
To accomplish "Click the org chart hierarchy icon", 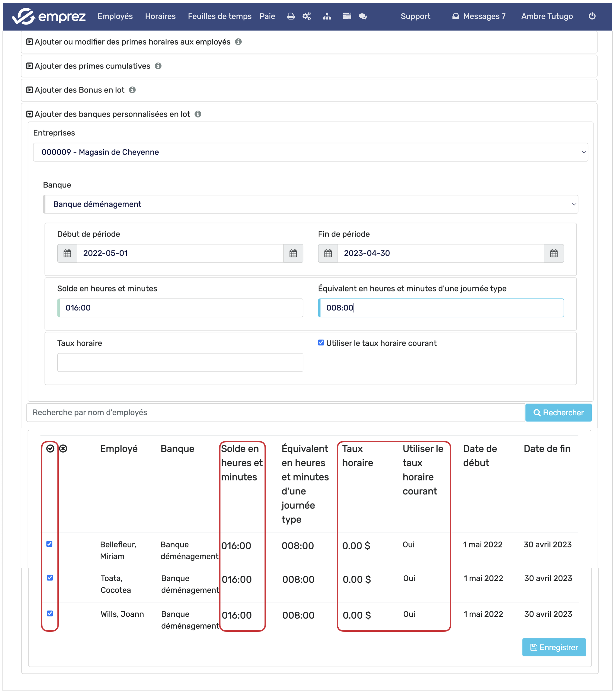I will click(327, 16).
